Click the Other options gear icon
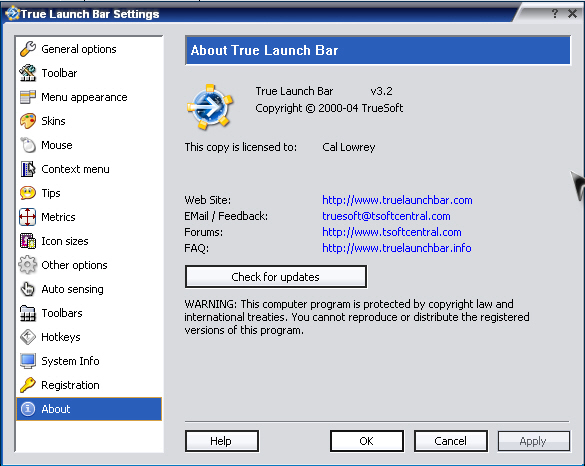Image resolution: width=585 pixels, height=466 pixels. [x=28, y=265]
